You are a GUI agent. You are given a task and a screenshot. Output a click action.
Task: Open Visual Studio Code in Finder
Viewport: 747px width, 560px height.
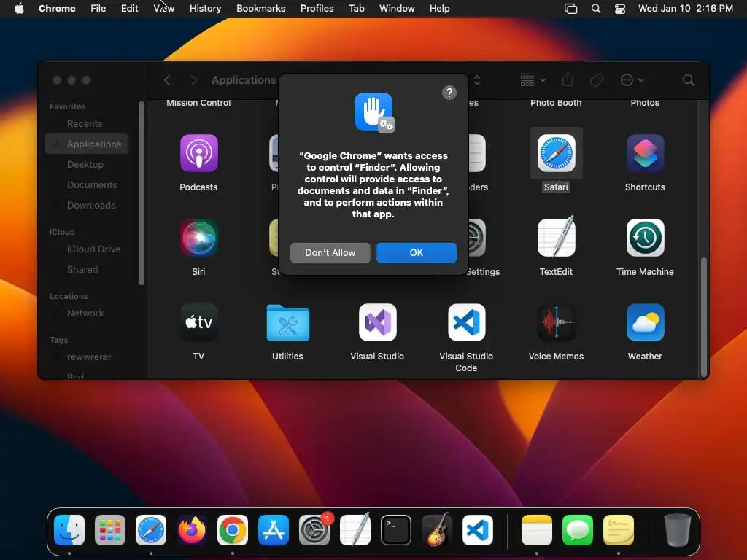point(466,322)
